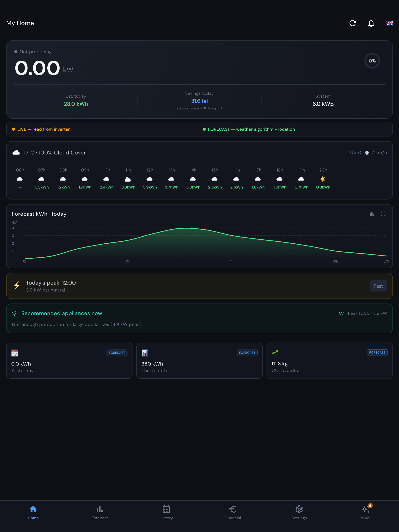Click the 0.0 kWh Yesterday value

[x=21, y=364]
